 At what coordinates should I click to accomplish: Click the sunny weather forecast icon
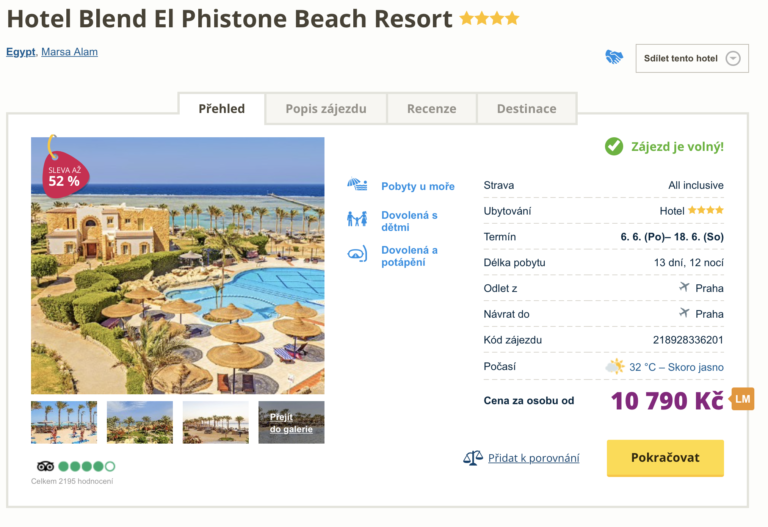point(614,367)
